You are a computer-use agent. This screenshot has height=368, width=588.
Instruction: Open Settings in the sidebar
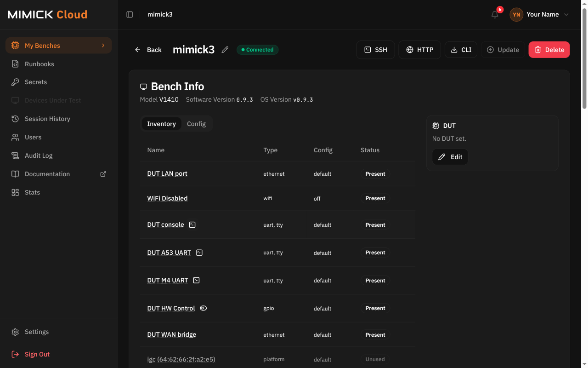coord(59,332)
